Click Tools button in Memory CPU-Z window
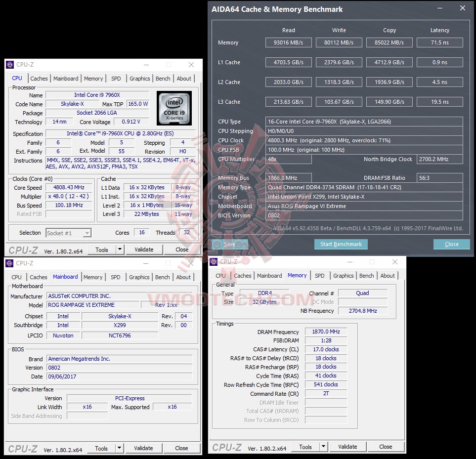Image resolution: width=476 pixels, height=459 pixels. point(305,447)
